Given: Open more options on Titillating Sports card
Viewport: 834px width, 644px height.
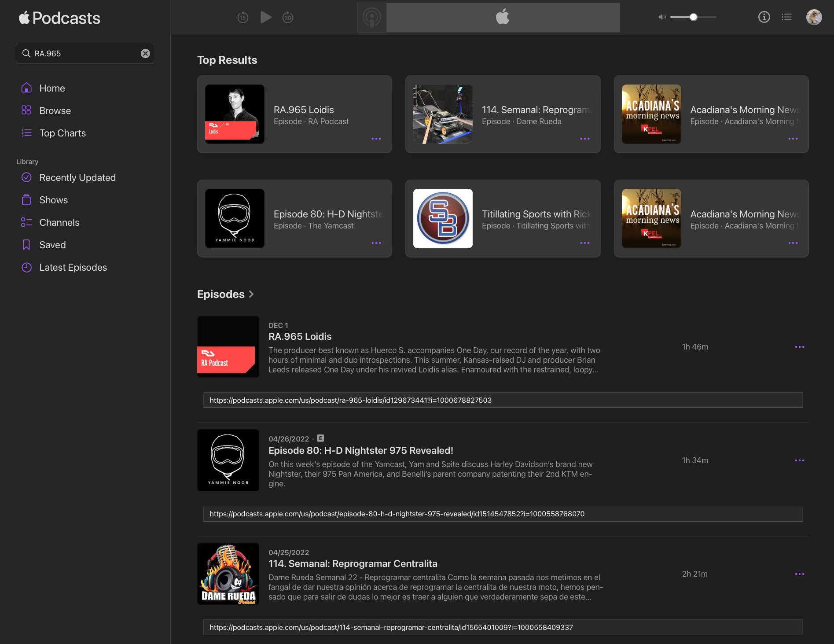Looking at the screenshot, I should 585,243.
